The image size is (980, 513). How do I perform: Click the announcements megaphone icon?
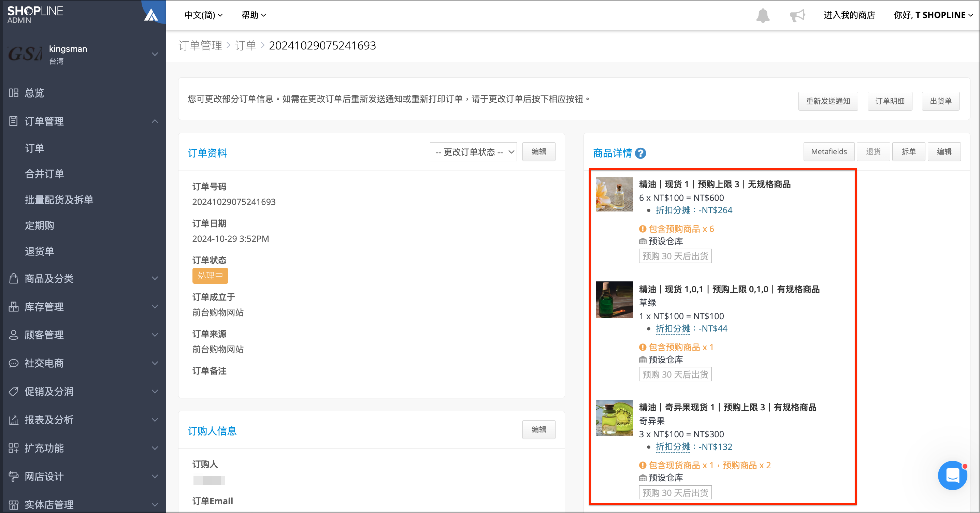797,15
